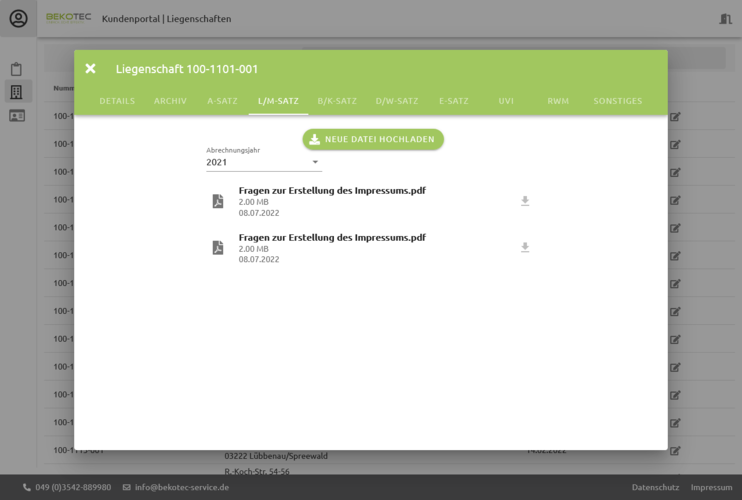742x500 pixels.
Task: Go to the SONSTIGES tab
Action: (617, 101)
